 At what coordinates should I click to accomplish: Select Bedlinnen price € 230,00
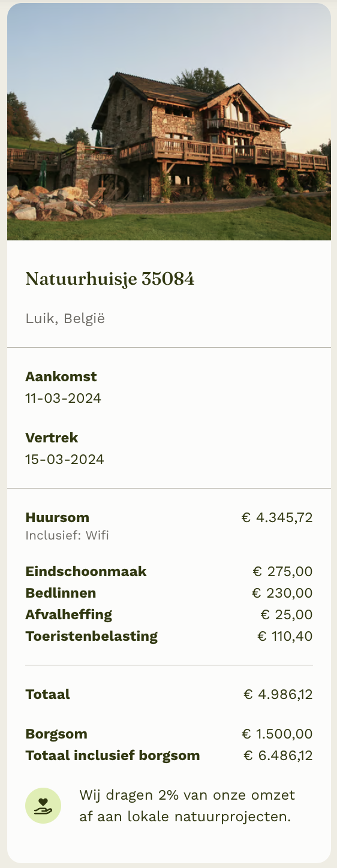point(282,593)
